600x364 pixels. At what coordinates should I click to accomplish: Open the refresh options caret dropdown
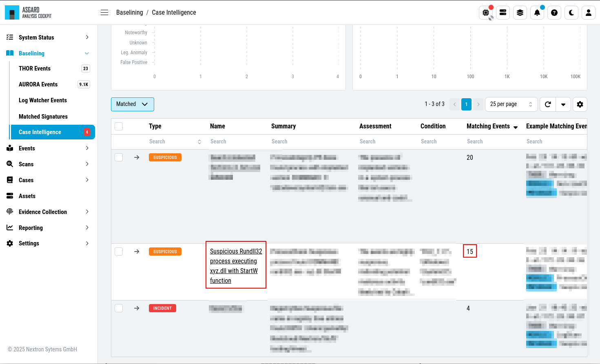[563, 104]
